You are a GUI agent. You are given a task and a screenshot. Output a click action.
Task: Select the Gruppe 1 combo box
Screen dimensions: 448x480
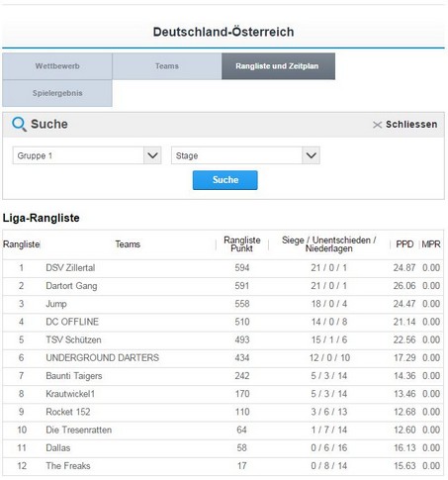[87, 155]
